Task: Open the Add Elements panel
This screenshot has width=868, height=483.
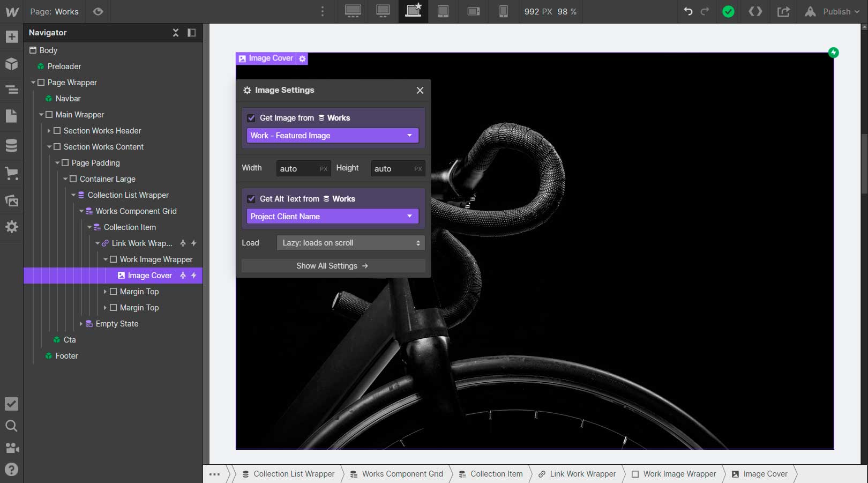Action: (11, 36)
